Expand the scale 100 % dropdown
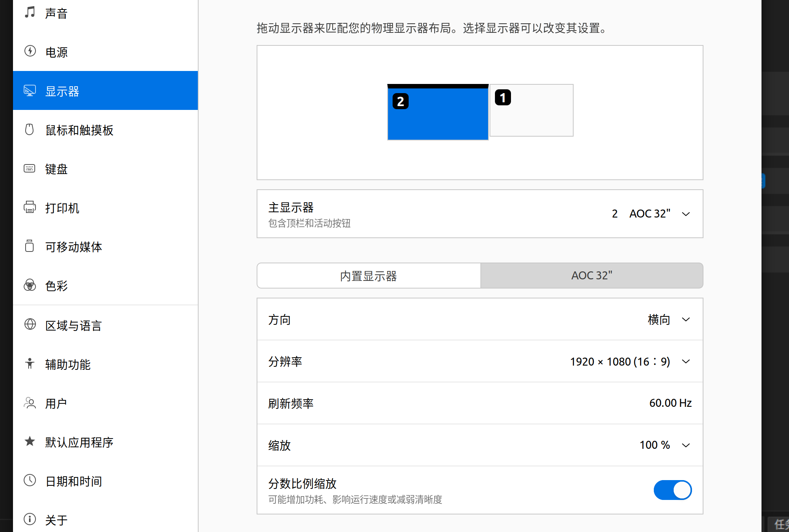This screenshot has width=789, height=532. pos(665,445)
